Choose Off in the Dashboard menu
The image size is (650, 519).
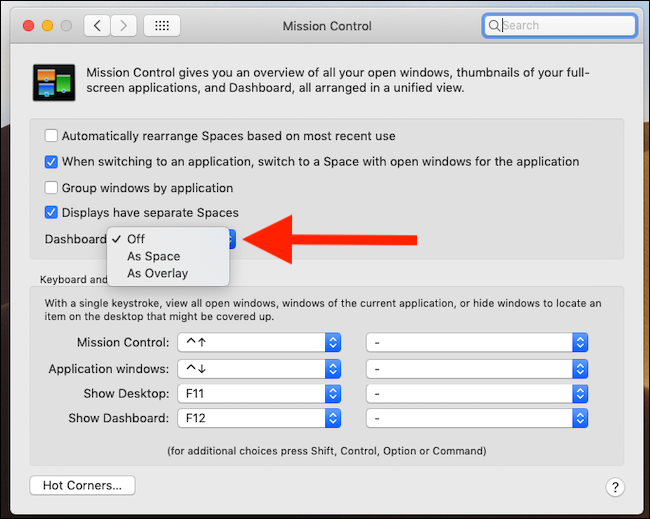click(168, 239)
